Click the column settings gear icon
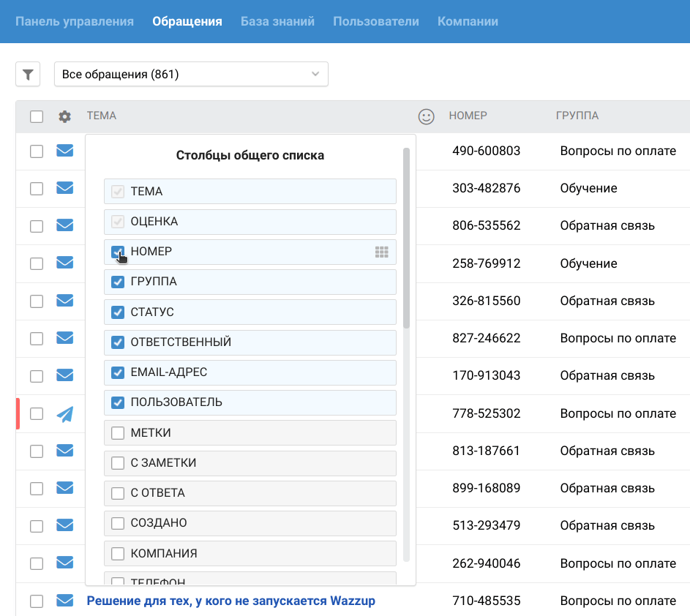The image size is (690, 616). coord(65,116)
